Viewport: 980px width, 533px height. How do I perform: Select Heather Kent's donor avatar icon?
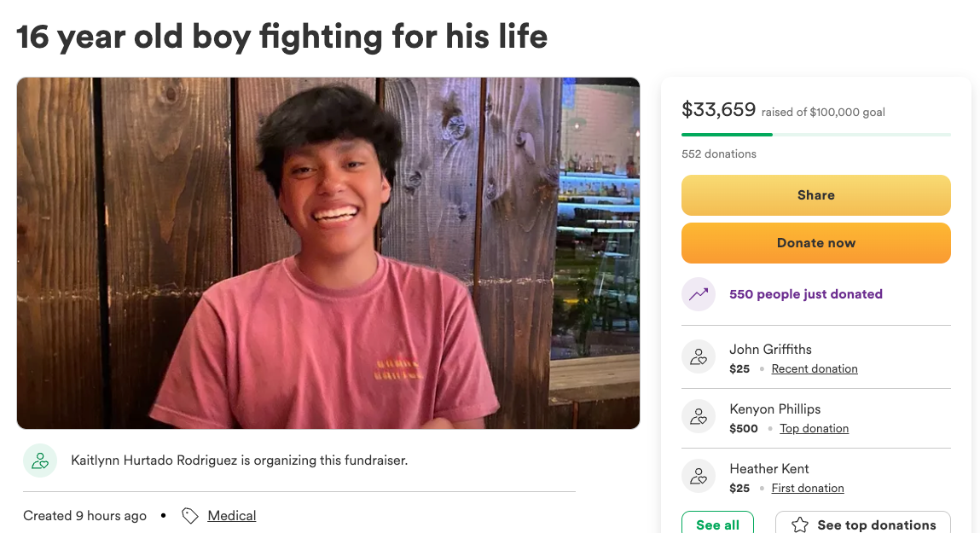click(699, 477)
